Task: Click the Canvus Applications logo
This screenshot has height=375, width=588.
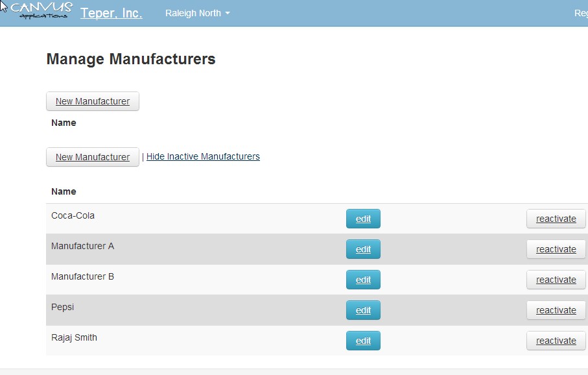Action: [x=41, y=10]
